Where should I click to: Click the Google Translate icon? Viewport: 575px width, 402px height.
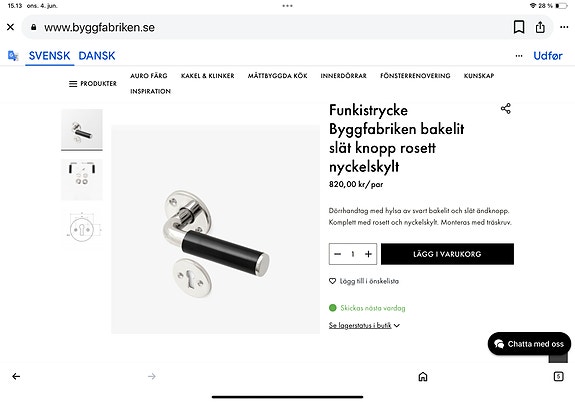[13, 56]
